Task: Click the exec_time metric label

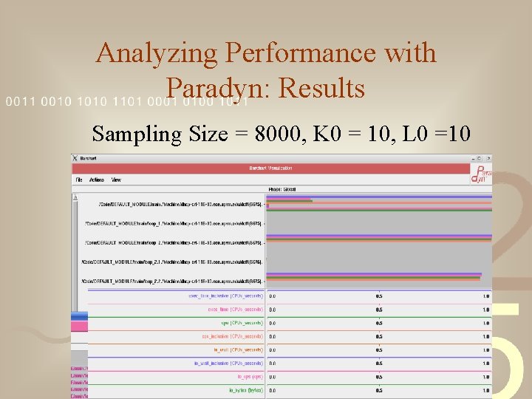Action: pos(236,310)
